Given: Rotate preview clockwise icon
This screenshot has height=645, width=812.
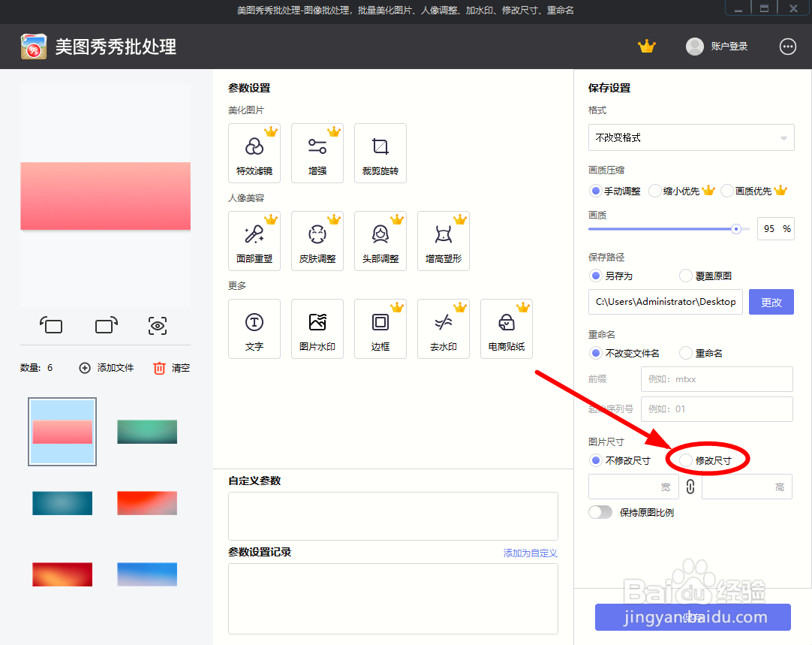Looking at the screenshot, I should pyautogui.click(x=106, y=325).
